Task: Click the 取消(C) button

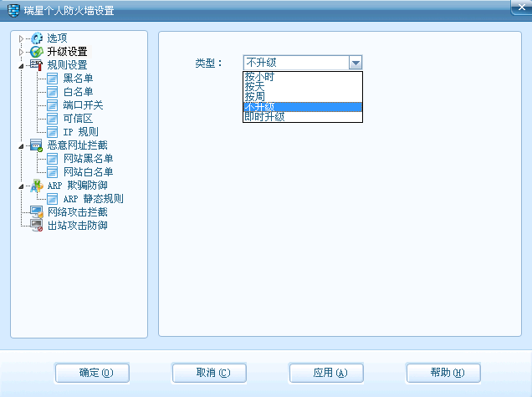Action: [209, 373]
